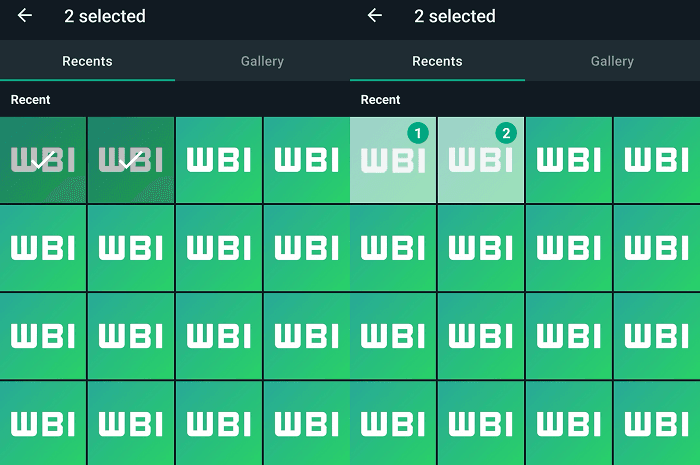This screenshot has height=465, width=700.
Task: Switch to the Gallery tab in the left panel
Action: [262, 61]
